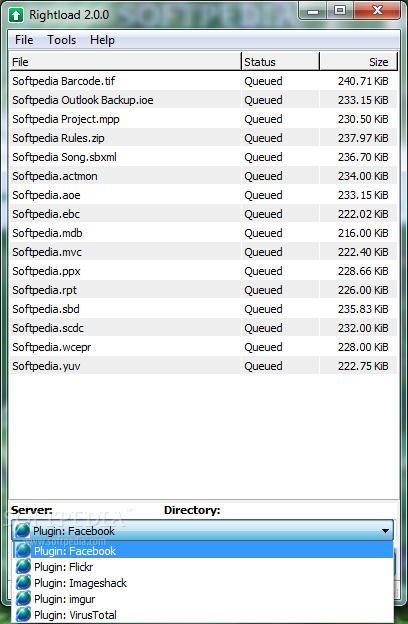
Task: Select Softpedia Project.mpp file
Action: (203, 119)
